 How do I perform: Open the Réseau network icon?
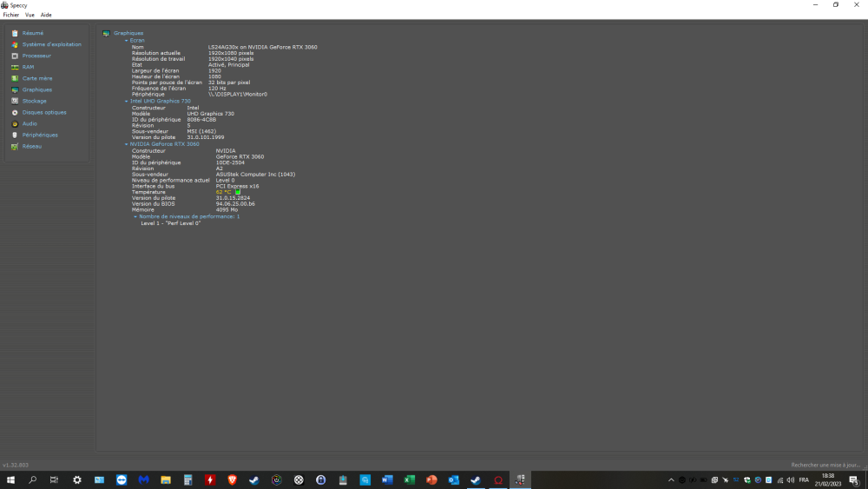15,147
